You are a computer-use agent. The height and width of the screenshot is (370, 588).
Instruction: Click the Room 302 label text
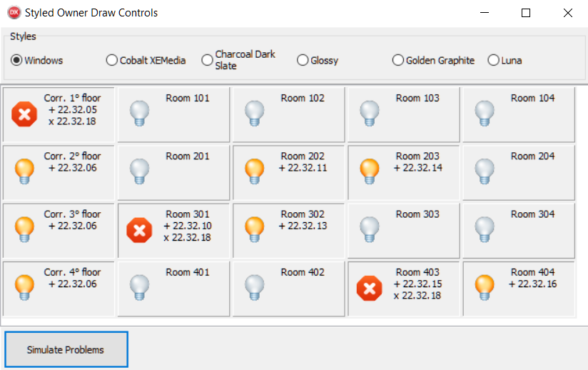point(303,214)
